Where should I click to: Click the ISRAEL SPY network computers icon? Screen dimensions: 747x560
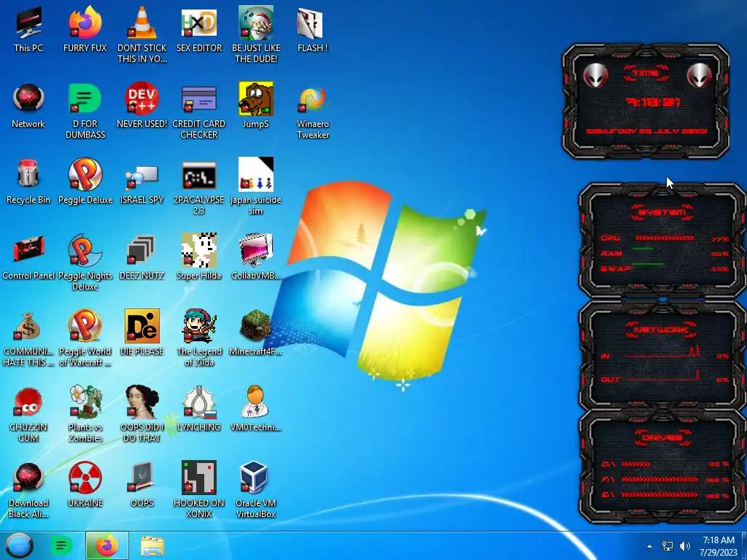click(x=142, y=176)
